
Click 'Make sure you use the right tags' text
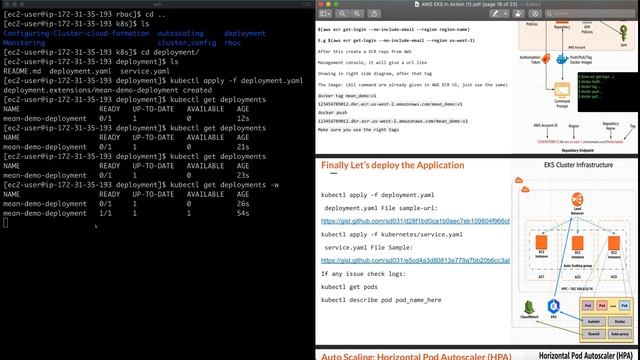pos(358,129)
